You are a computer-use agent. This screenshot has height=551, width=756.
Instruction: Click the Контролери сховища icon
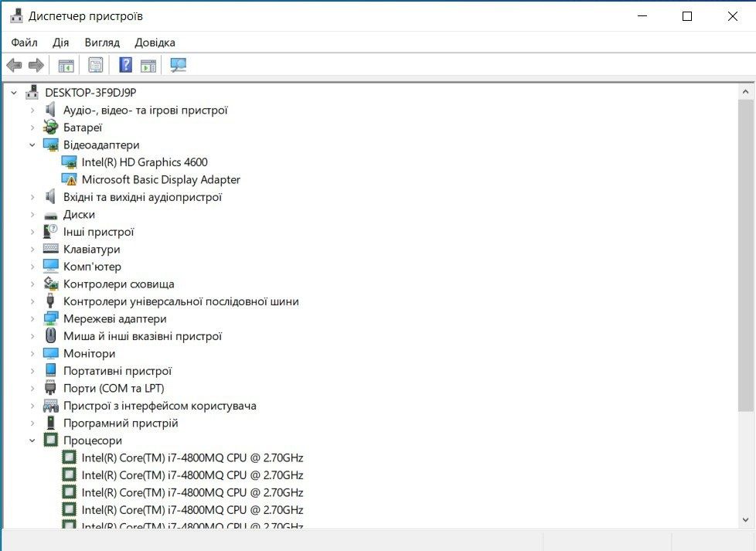tap(50, 284)
